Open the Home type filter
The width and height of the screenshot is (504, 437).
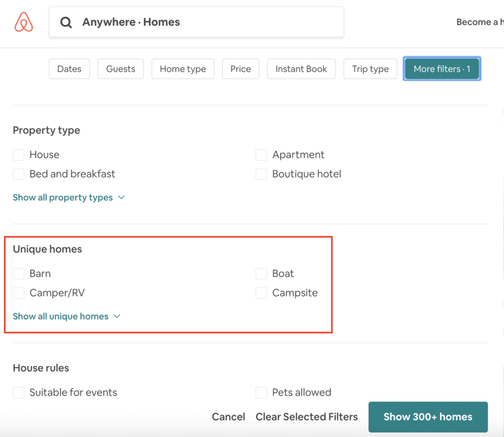click(183, 69)
